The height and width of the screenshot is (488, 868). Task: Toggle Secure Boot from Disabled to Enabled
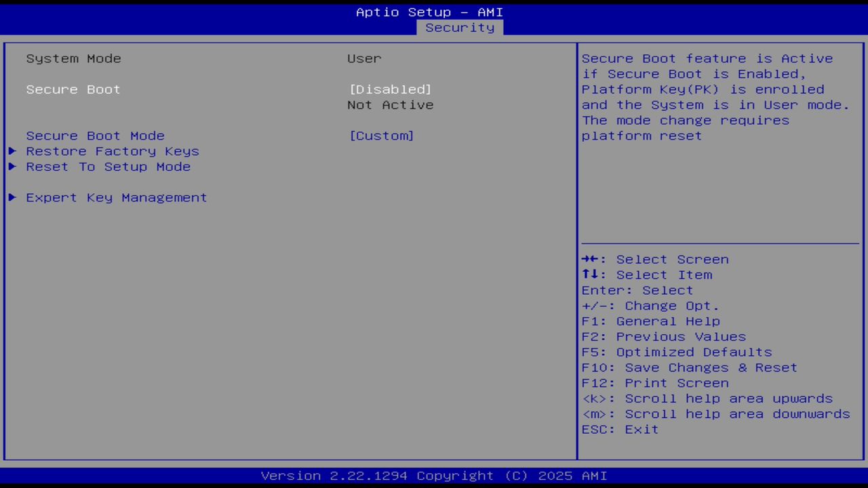tap(390, 89)
